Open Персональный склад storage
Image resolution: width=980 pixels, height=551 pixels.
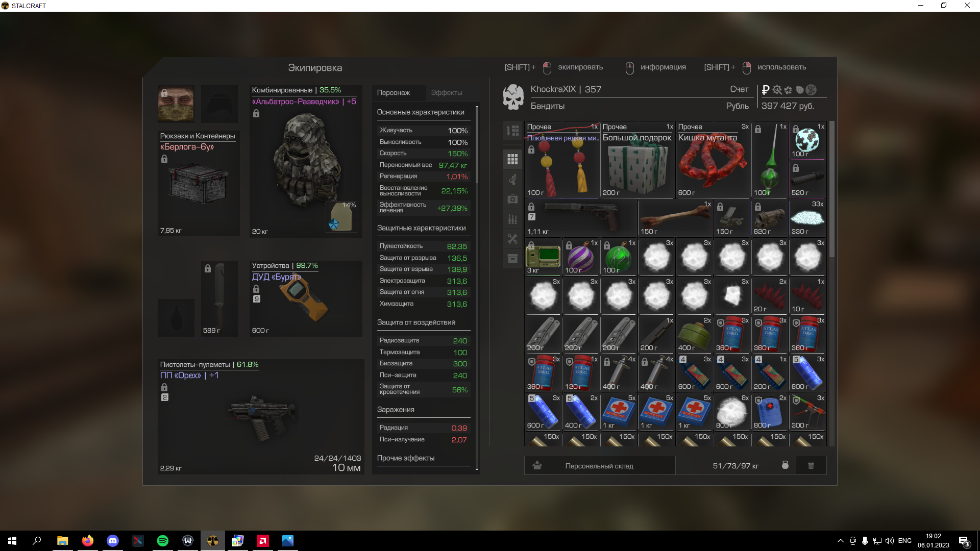tap(600, 465)
